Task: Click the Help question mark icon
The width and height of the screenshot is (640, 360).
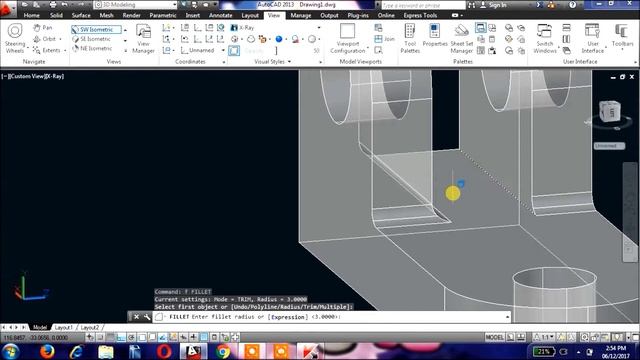Action: (x=573, y=5)
